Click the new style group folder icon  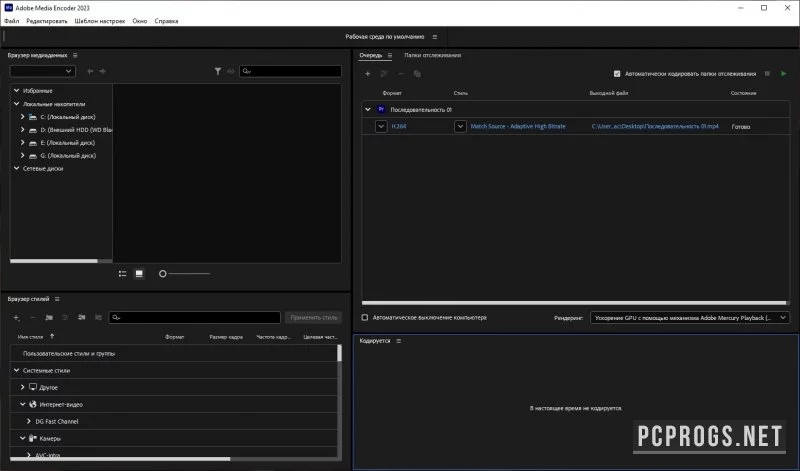click(49, 318)
